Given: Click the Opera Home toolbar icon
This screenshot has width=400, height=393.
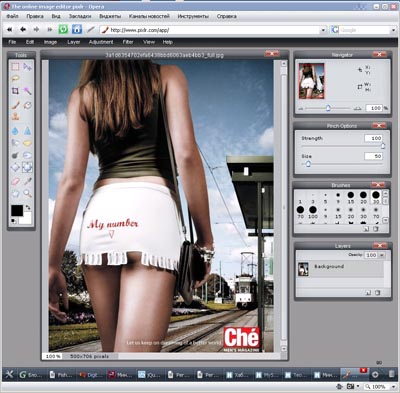Looking at the screenshot, I should click(x=77, y=29).
